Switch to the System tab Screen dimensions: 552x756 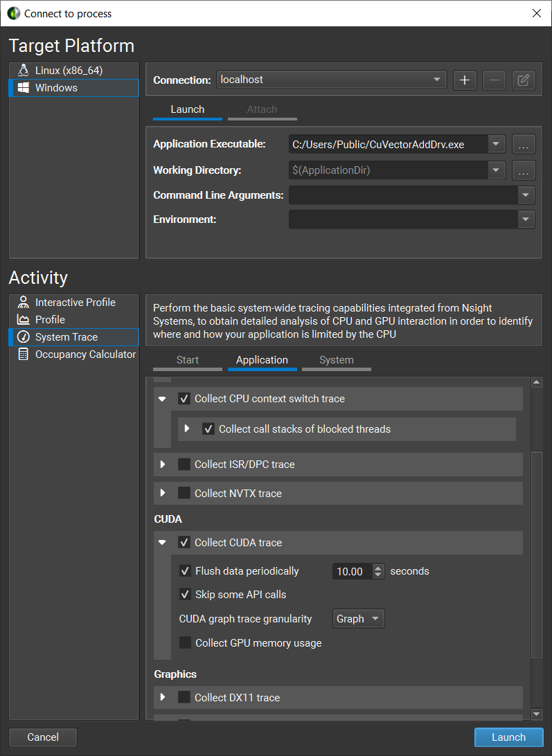click(337, 360)
